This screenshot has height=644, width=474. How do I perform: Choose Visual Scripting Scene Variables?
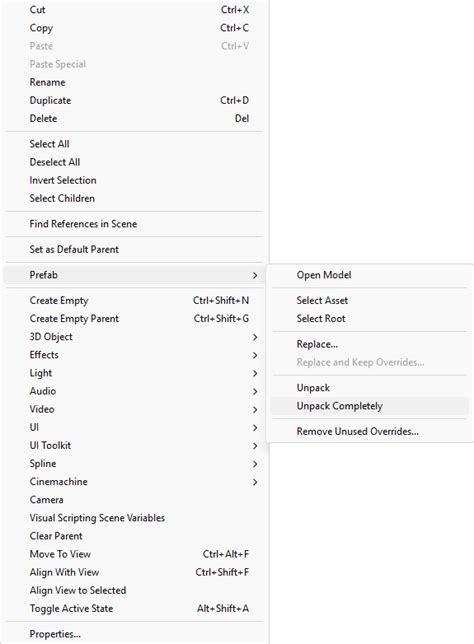134,518
